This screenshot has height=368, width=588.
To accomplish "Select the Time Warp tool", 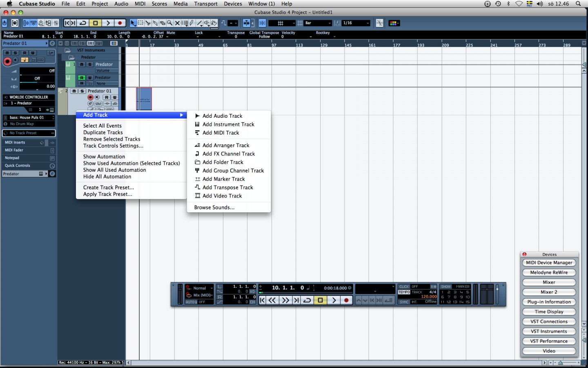I will [x=185, y=23].
